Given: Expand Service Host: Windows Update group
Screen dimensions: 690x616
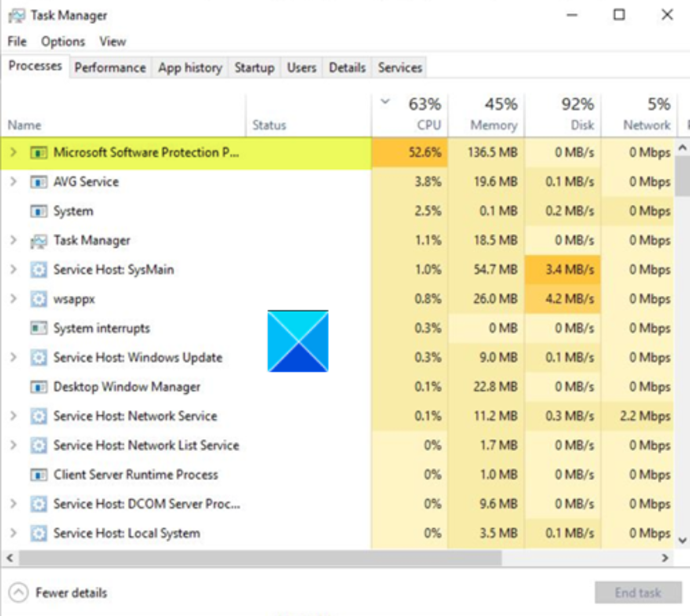Looking at the screenshot, I should pyautogui.click(x=13, y=357).
